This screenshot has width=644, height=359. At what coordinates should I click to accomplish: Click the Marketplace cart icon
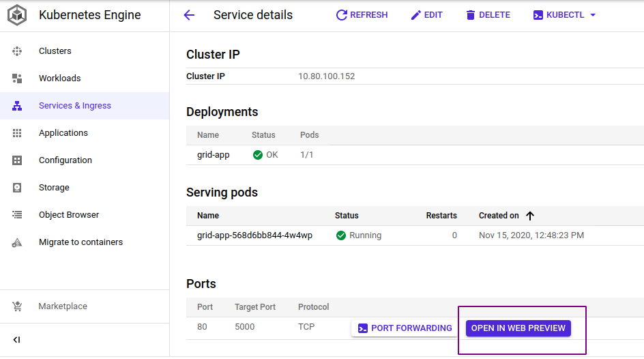click(18, 306)
